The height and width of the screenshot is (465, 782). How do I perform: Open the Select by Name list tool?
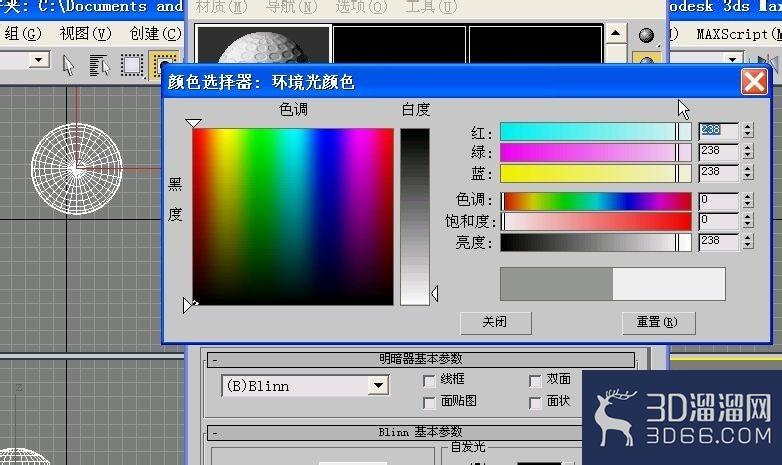coord(99,65)
